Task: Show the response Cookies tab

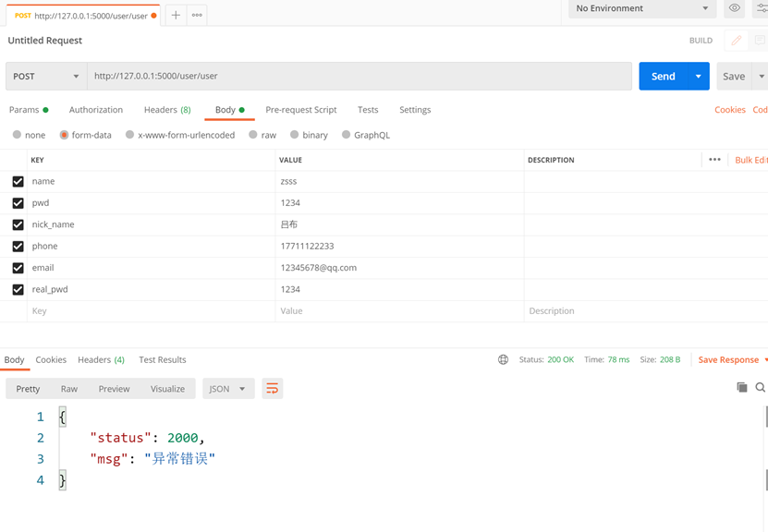Action: pos(51,359)
